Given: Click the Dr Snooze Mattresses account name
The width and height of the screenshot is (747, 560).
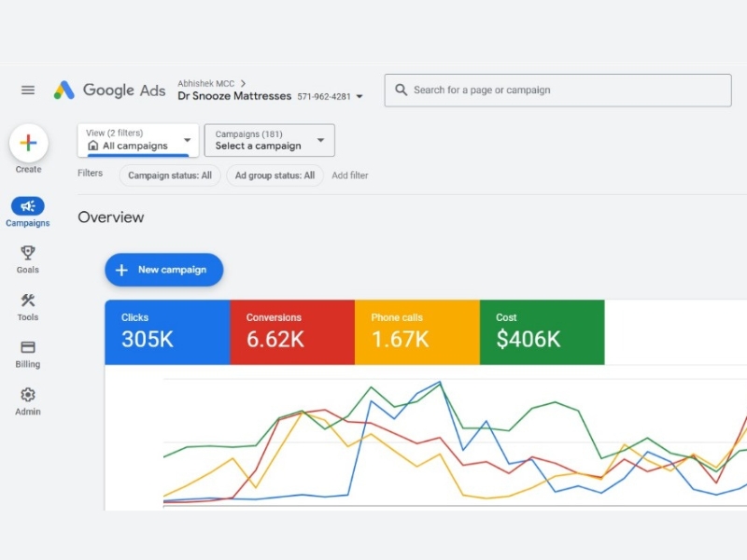Looking at the screenshot, I should pyautogui.click(x=234, y=96).
